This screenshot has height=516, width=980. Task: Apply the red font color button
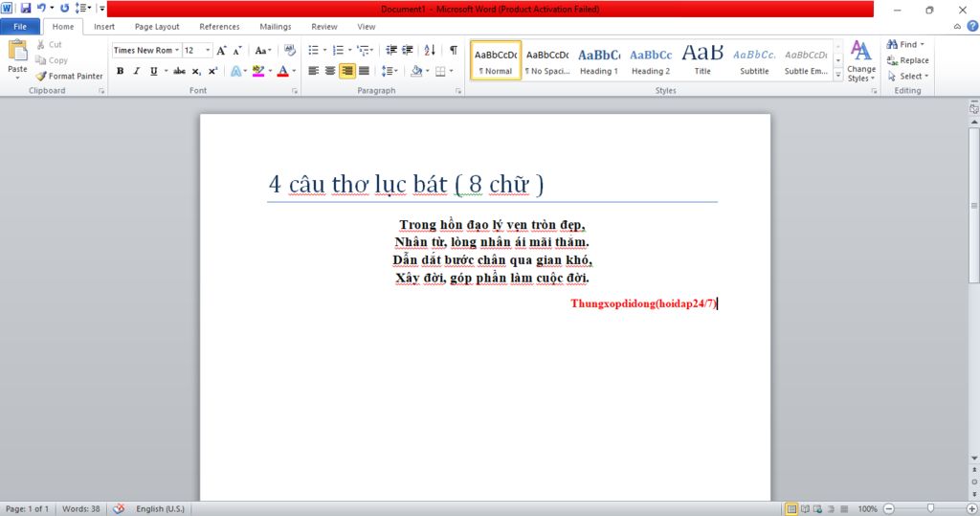point(282,71)
